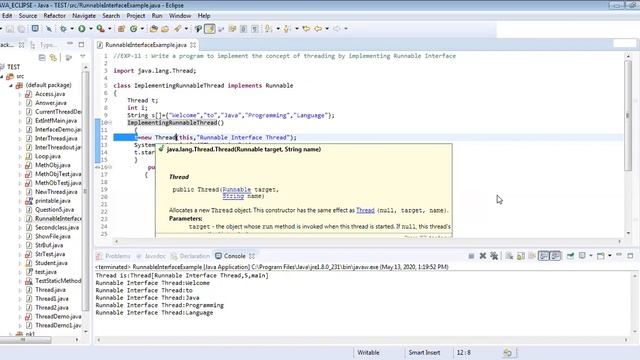
Task: Maximize the Console view panel
Action: click(630, 256)
